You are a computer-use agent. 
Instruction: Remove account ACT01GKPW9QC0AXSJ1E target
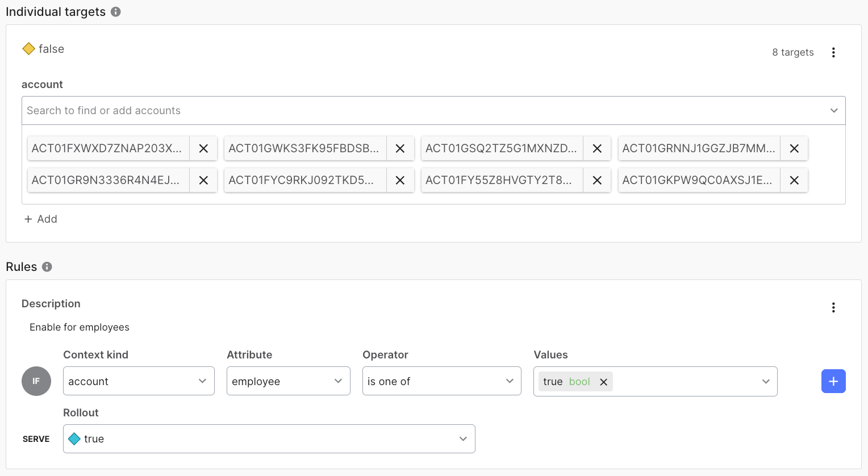[x=794, y=180]
